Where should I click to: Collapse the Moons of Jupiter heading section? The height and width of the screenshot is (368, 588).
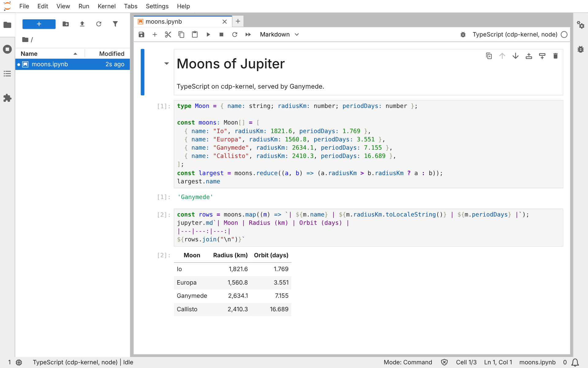tap(167, 64)
